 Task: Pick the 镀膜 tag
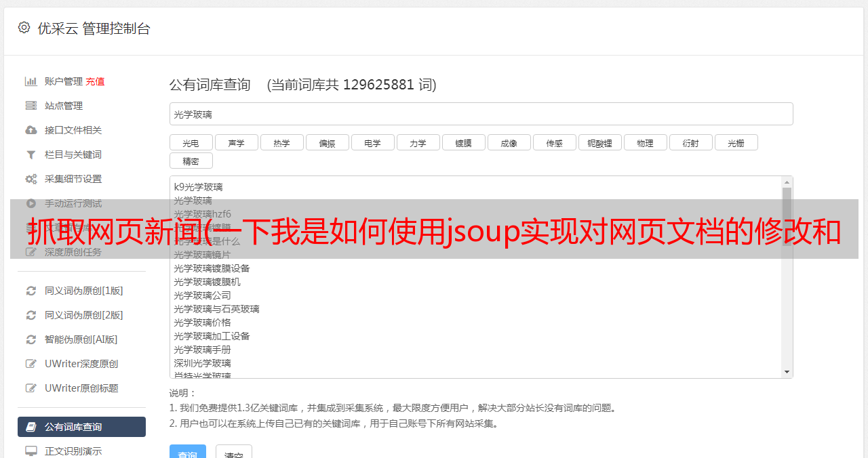pos(463,143)
